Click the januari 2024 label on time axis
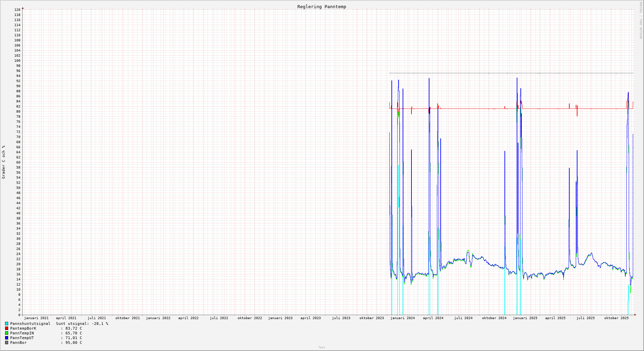 pyautogui.click(x=402, y=318)
